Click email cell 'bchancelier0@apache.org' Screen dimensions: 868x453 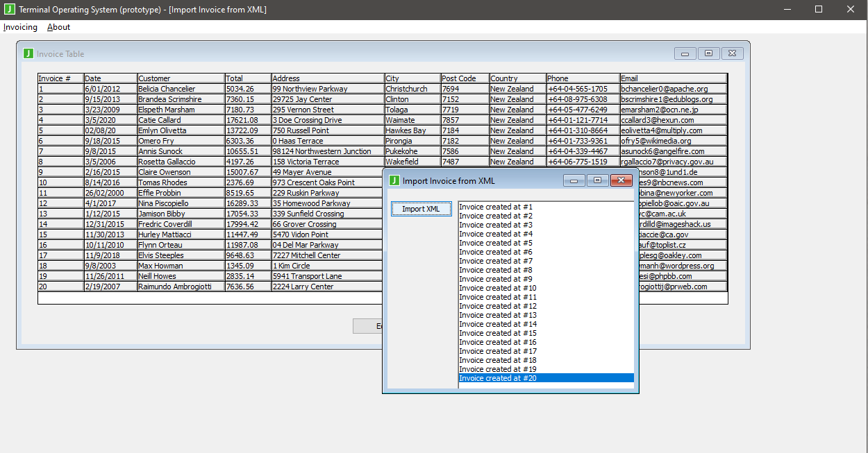pyautogui.click(x=674, y=89)
